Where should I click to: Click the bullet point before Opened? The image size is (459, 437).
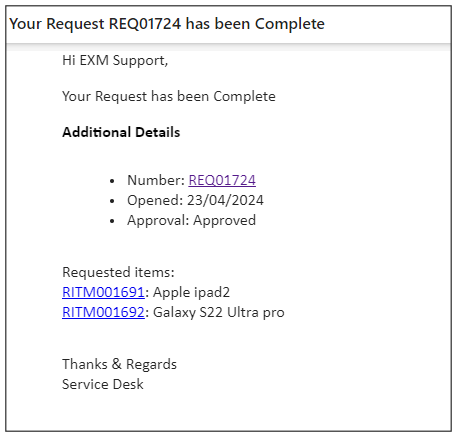coord(112,201)
